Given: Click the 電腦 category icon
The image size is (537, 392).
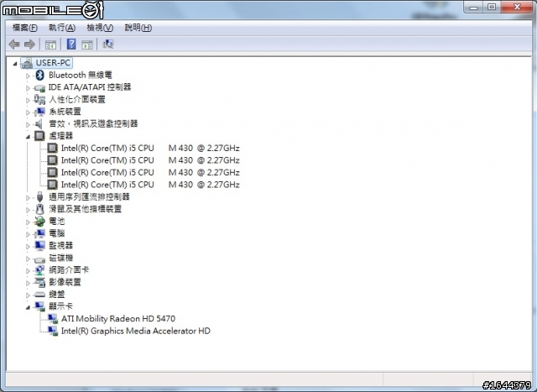Looking at the screenshot, I should tap(39, 233).
